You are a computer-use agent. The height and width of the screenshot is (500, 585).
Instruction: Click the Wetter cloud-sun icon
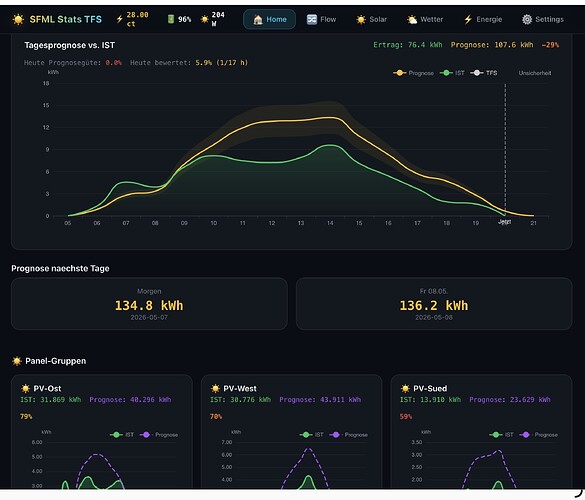[x=412, y=19]
